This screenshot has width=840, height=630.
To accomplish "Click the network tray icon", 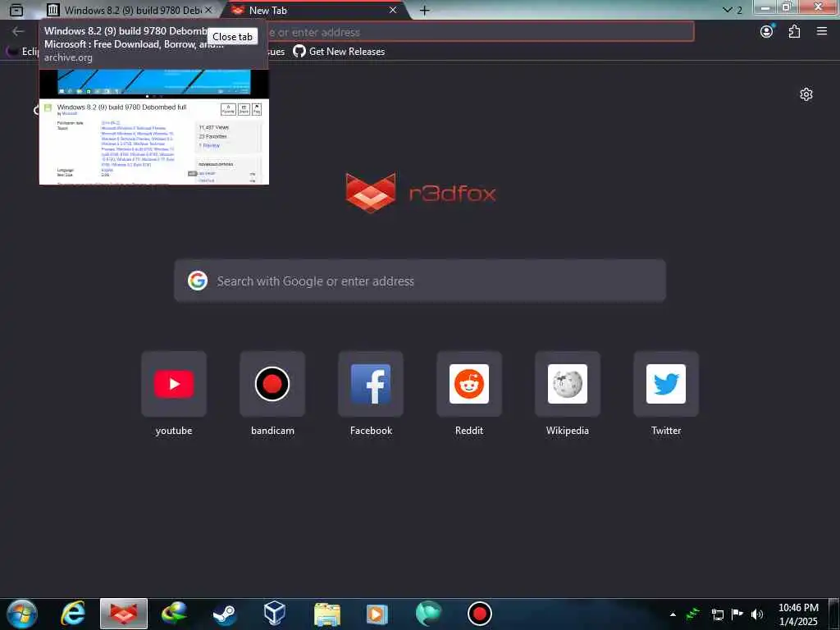I will click(x=717, y=614).
